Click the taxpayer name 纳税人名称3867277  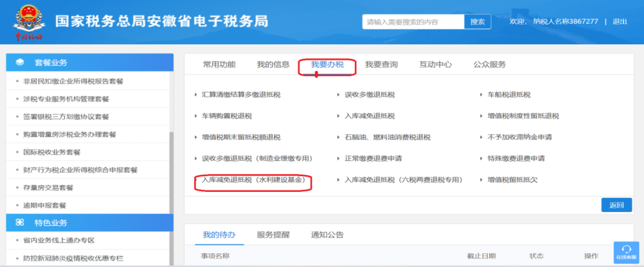tap(565, 22)
